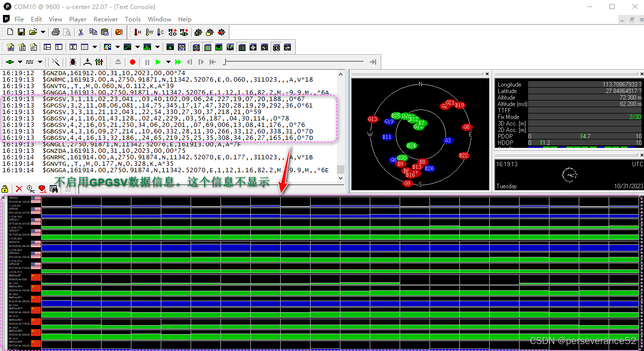Click the first gear configuration icon
Viewport: 644px width, 351px height.
(198, 32)
